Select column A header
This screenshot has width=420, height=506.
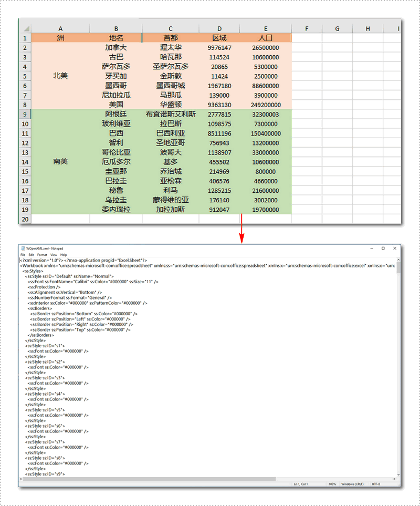60,28
